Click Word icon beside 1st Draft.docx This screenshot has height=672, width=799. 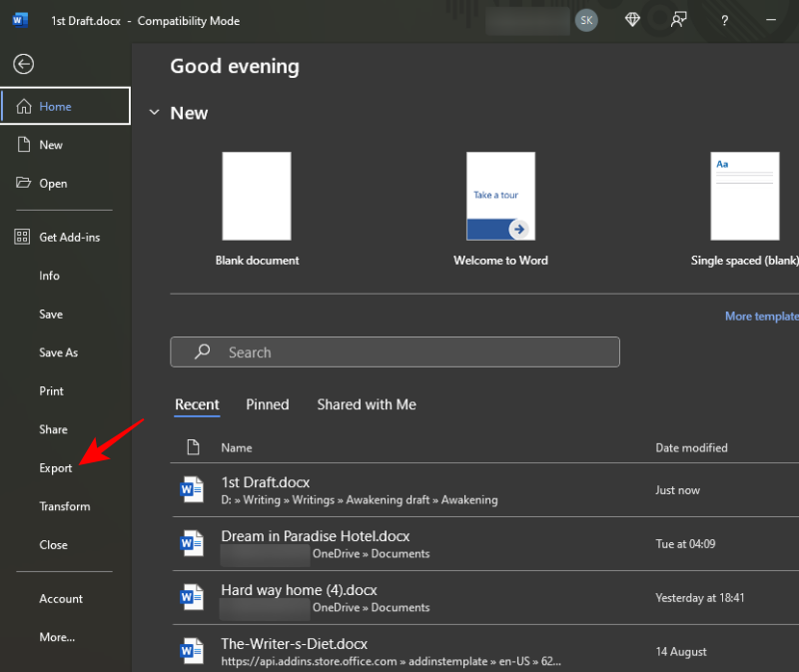click(192, 489)
